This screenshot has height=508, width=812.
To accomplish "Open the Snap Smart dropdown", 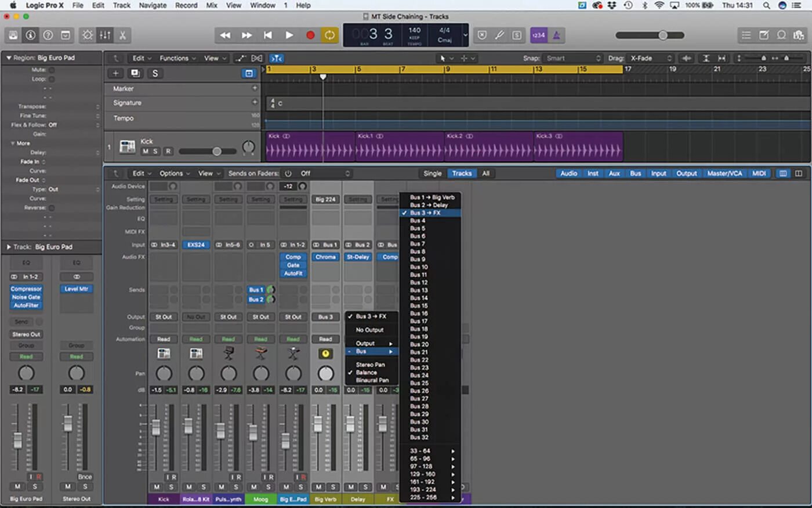I will 574,58.
